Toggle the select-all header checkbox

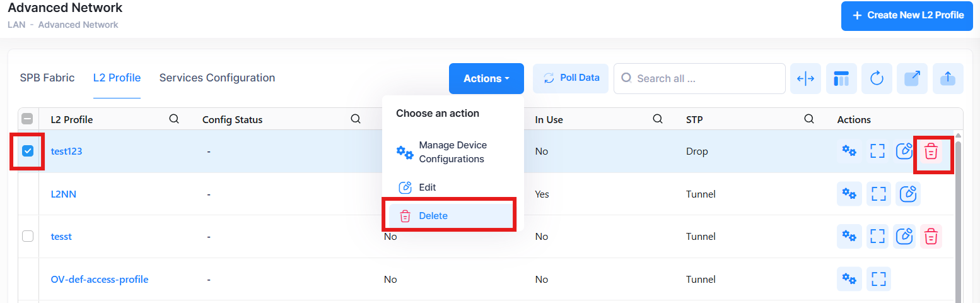[28, 119]
